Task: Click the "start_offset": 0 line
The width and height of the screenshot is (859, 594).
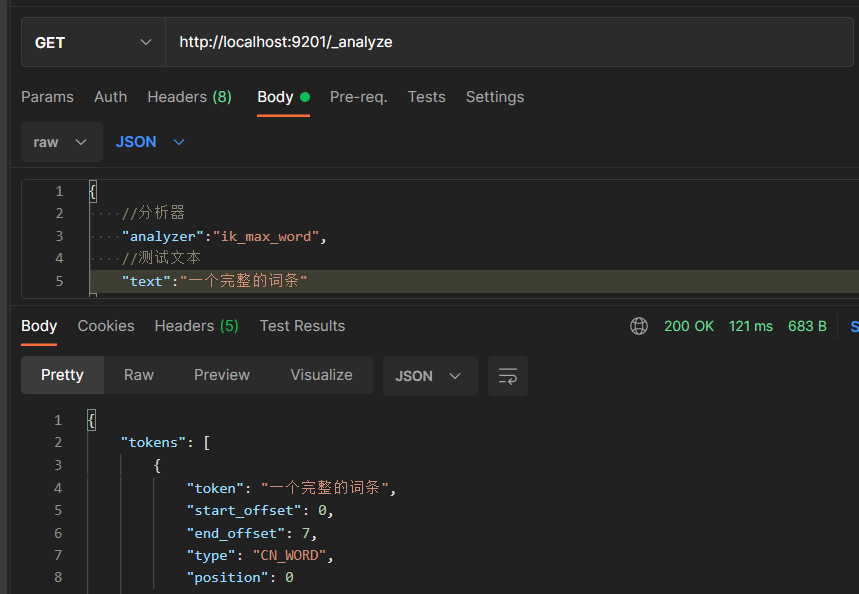Action: point(260,511)
